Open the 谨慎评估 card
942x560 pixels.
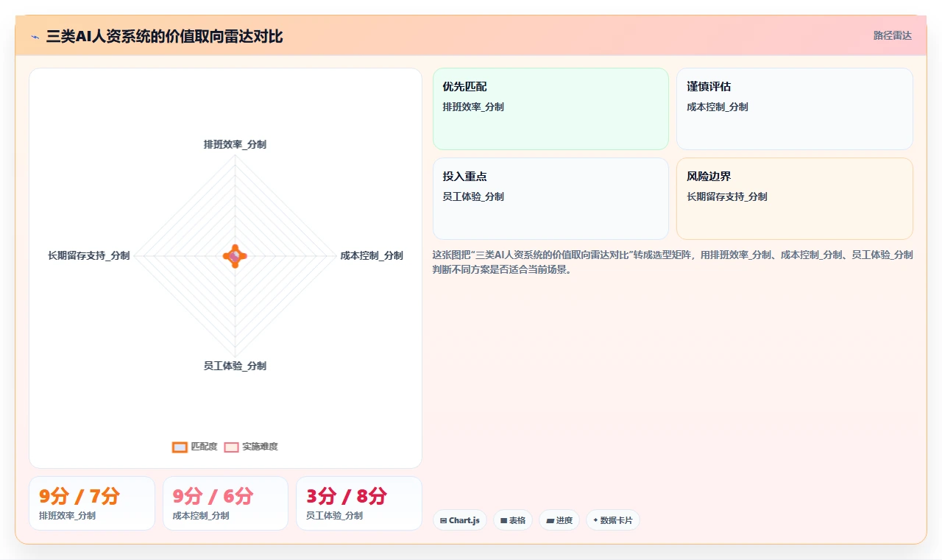click(x=795, y=109)
